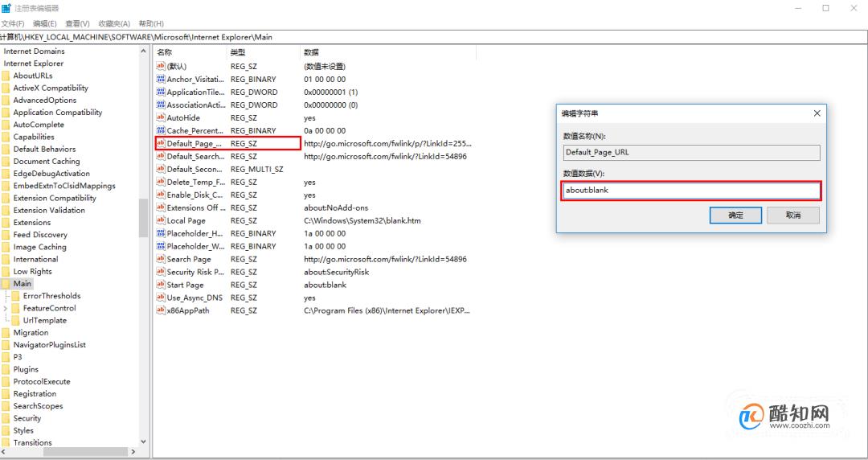This screenshot has height=460, width=868.
Task: Select the Feed Discovery tree item
Action: 40,235
